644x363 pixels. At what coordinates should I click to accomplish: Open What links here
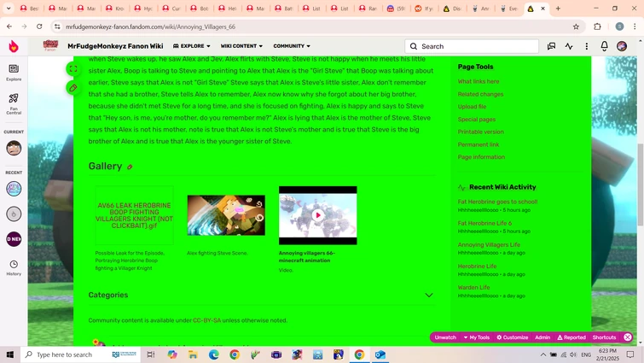point(479,81)
